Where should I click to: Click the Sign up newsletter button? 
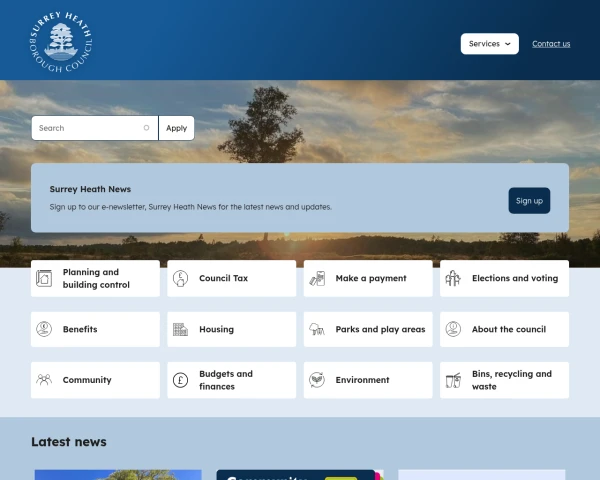click(529, 201)
